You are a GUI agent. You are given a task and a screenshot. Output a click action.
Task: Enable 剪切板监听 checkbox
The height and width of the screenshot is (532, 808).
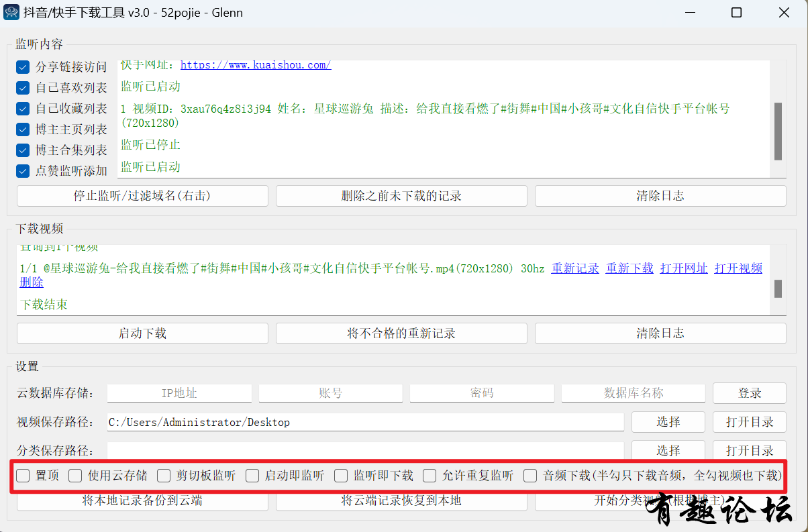[164, 476]
